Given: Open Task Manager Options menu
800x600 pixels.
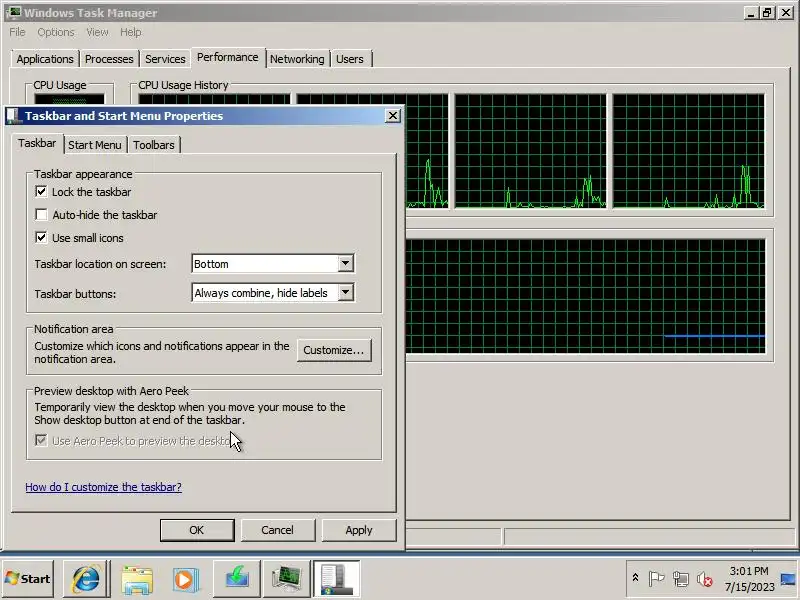Looking at the screenshot, I should (x=56, y=32).
